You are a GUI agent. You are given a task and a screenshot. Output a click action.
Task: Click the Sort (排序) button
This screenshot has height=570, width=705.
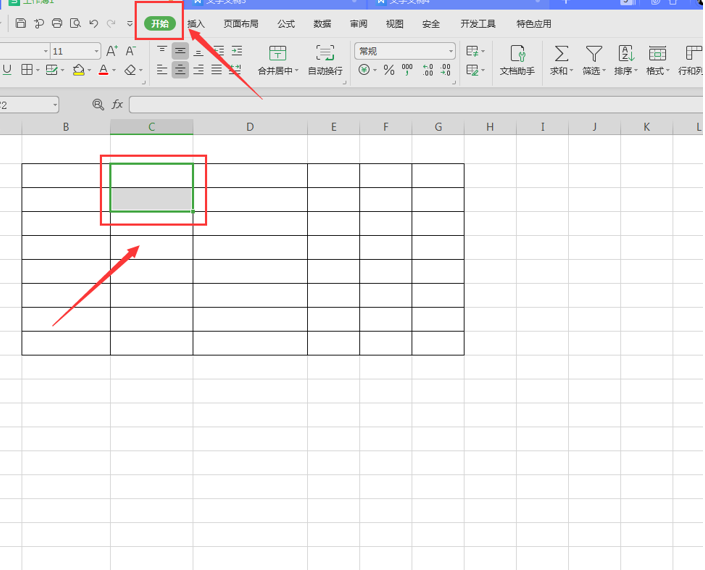point(626,60)
